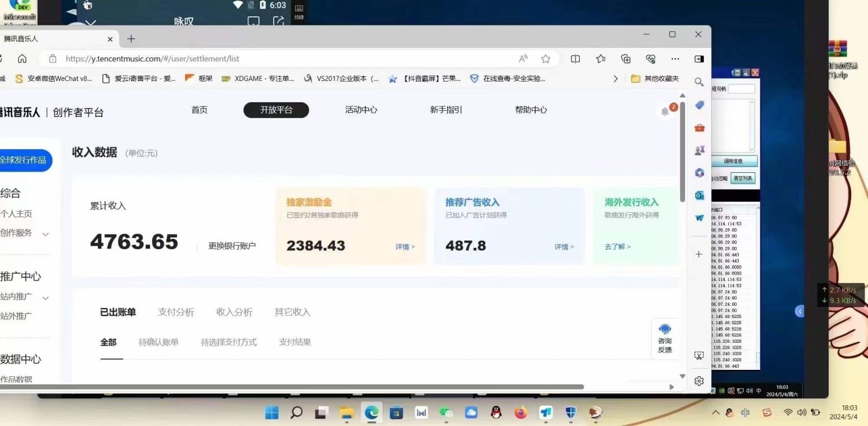The width and height of the screenshot is (868, 426).
Task: Open 详情 link under 推荐广告收入
Action: pos(564,247)
